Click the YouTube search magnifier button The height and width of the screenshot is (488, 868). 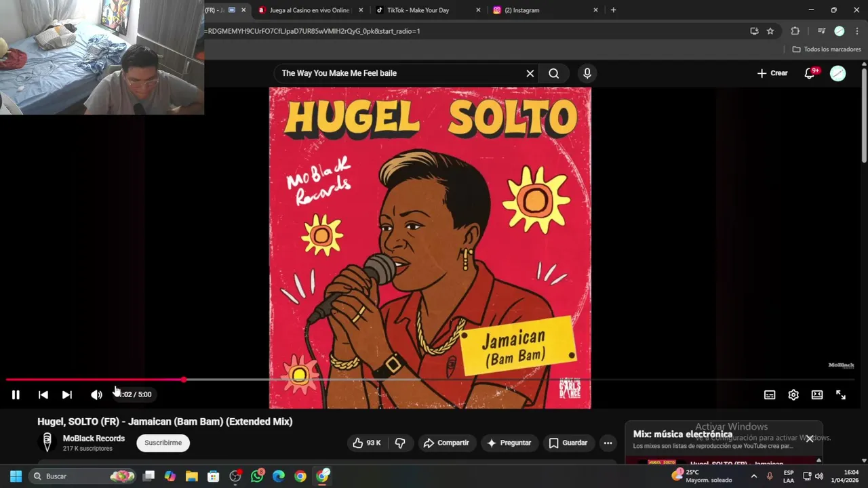tap(554, 73)
